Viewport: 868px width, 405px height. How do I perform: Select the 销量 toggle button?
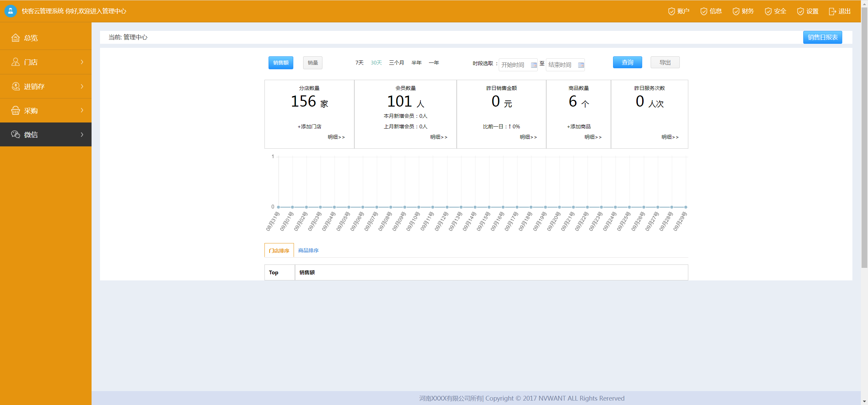pyautogui.click(x=313, y=63)
